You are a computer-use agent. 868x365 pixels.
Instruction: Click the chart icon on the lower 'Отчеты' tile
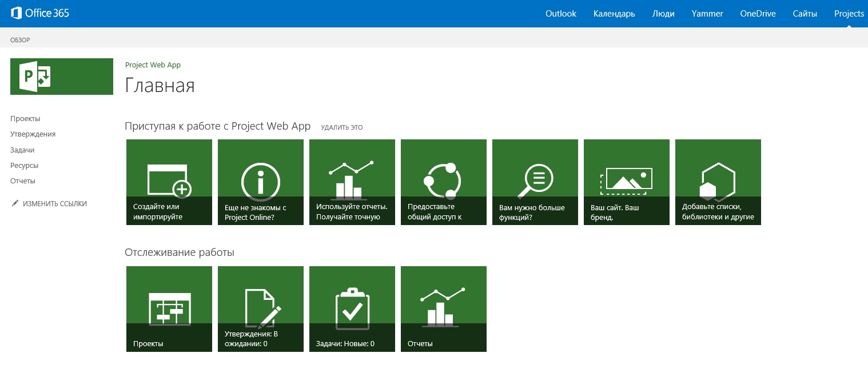(442, 307)
